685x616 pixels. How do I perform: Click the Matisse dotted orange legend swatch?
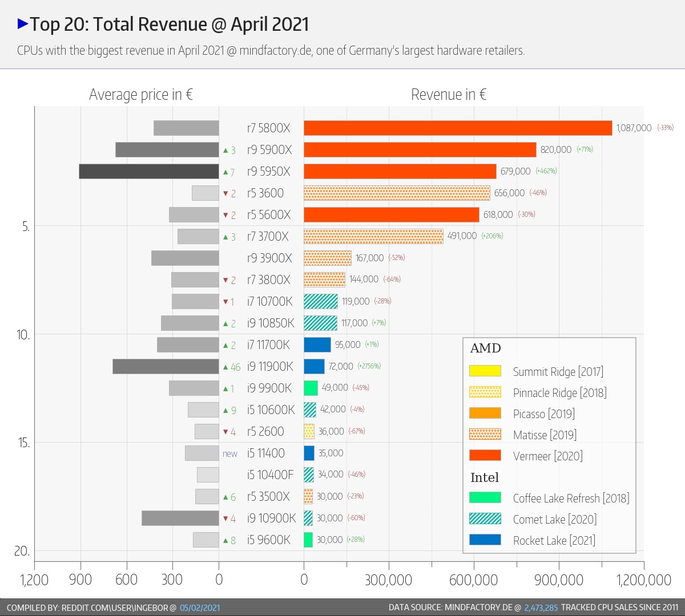pos(485,434)
